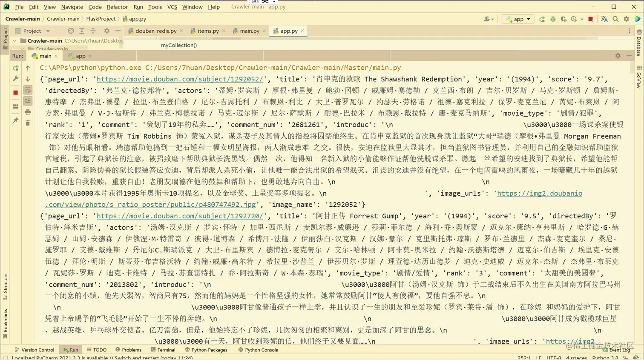Close the app.py editor tab
This screenshot has width=644, height=360.
click(x=302, y=31)
